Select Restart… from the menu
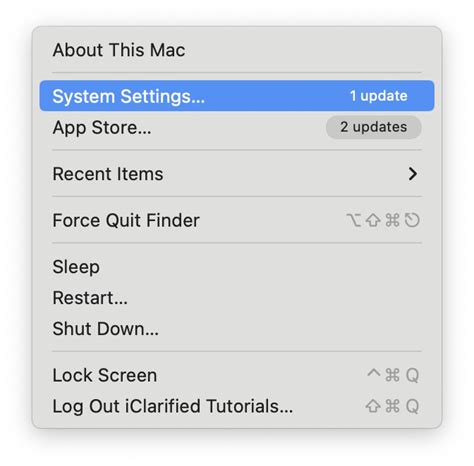The height and width of the screenshot is (466, 474). point(237,298)
